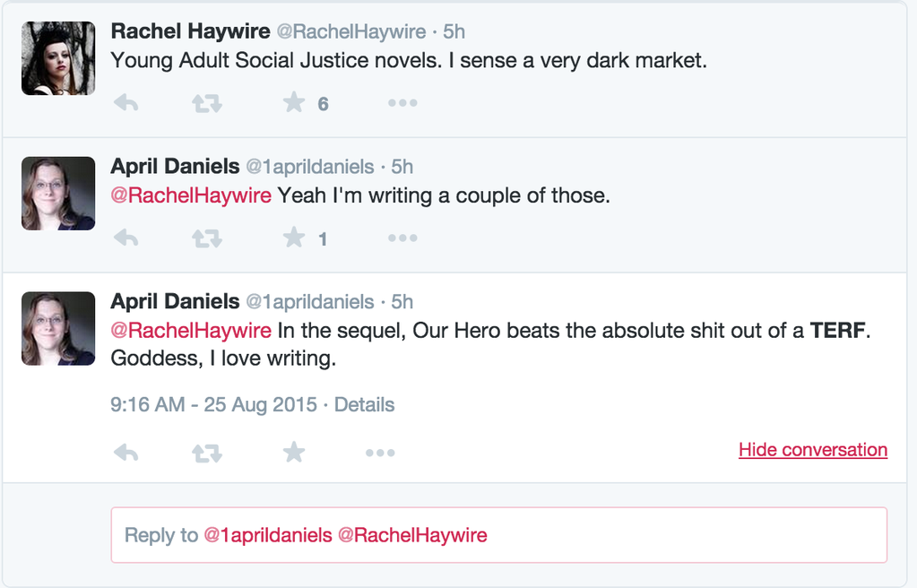Open more options on the sequel tweet

[380, 453]
